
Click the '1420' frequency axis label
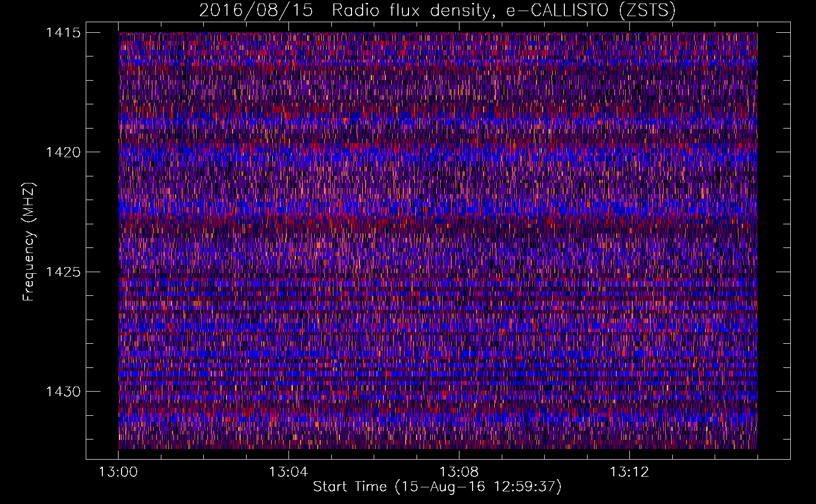[63, 152]
